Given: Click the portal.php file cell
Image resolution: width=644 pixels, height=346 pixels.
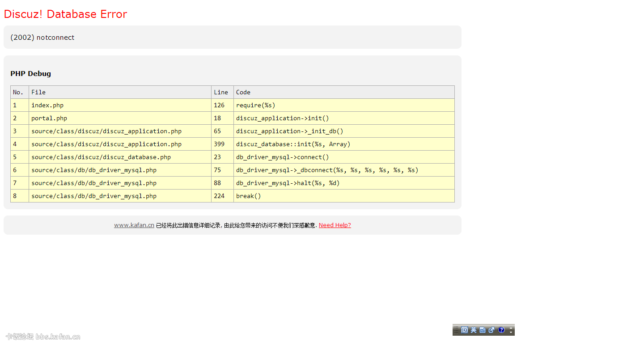Looking at the screenshot, I should pos(120,118).
